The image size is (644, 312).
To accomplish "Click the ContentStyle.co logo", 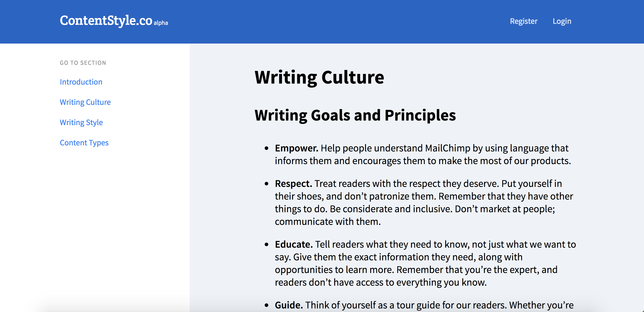I will (106, 21).
